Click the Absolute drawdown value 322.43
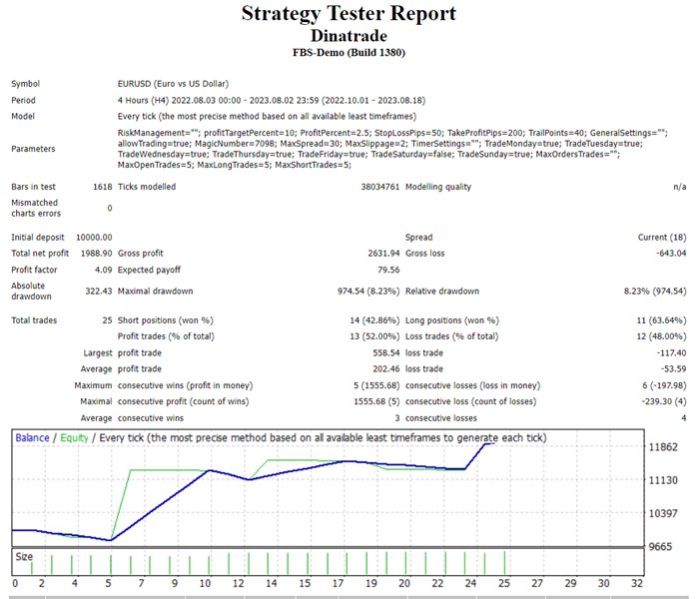700x599 pixels. (98, 292)
